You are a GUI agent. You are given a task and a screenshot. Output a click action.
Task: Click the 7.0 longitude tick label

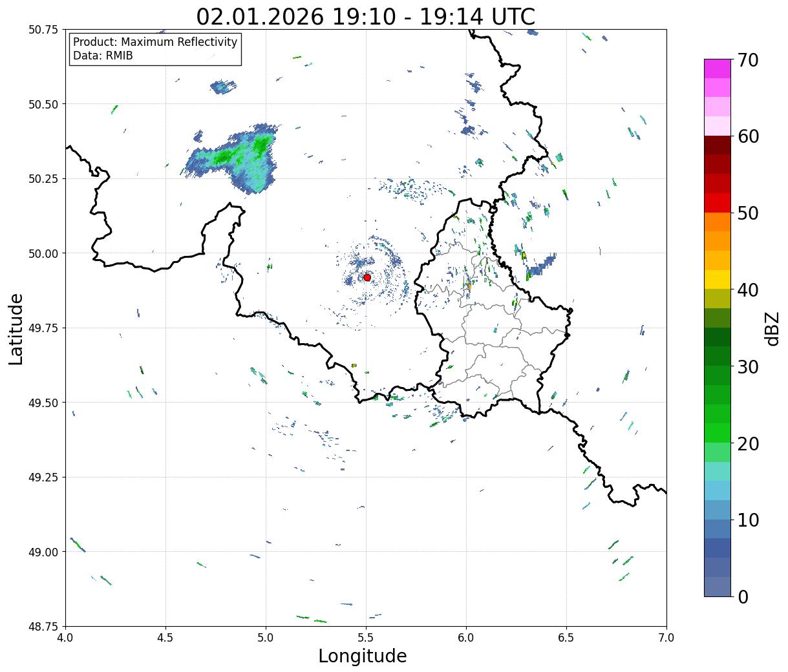[x=666, y=638]
